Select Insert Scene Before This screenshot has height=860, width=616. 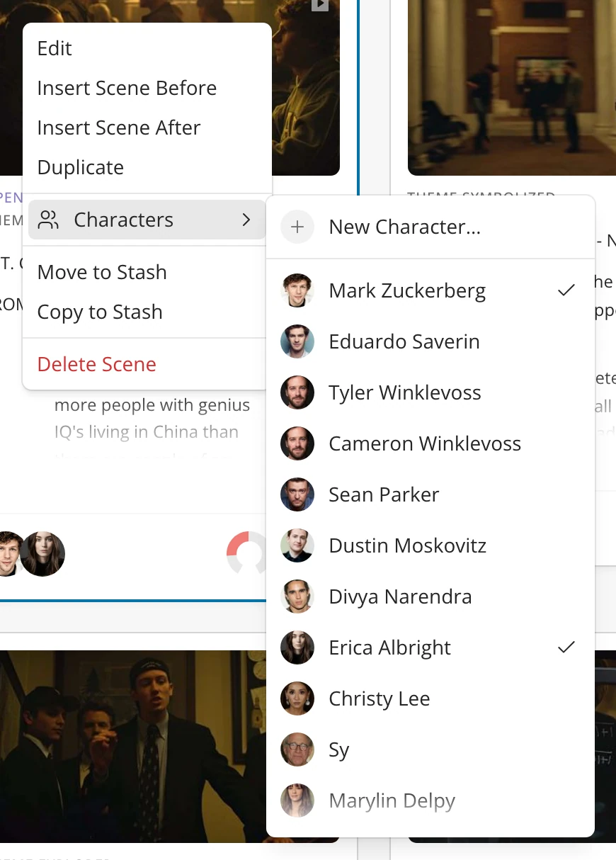147,88
